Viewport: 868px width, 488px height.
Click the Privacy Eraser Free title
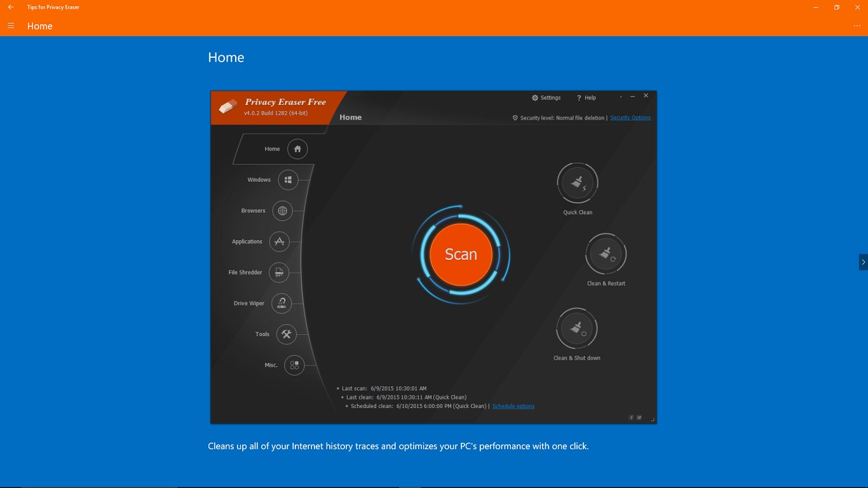tap(285, 102)
